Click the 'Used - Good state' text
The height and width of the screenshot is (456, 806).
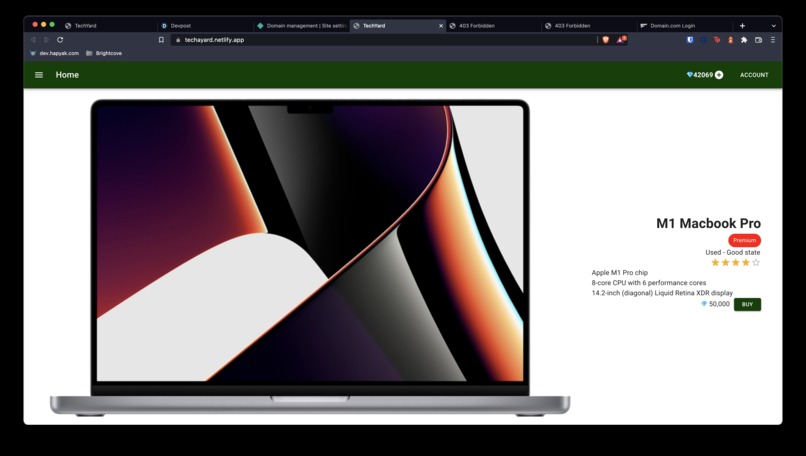732,252
